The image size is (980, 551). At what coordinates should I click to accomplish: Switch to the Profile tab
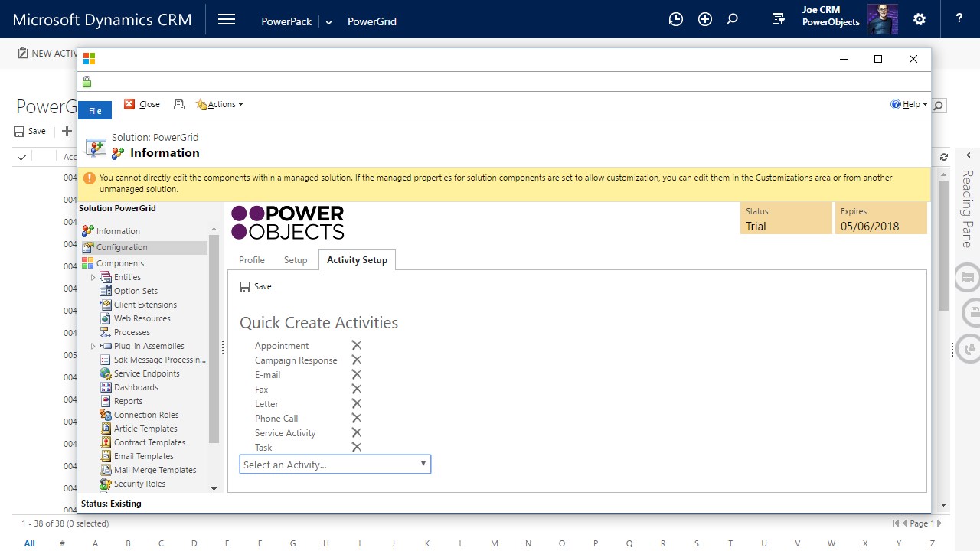[x=252, y=260]
